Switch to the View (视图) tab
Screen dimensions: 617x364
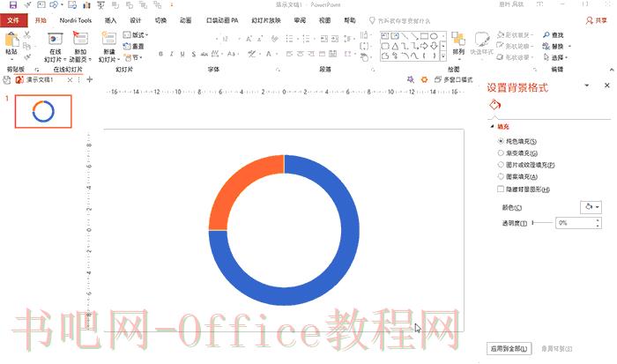[x=324, y=20]
